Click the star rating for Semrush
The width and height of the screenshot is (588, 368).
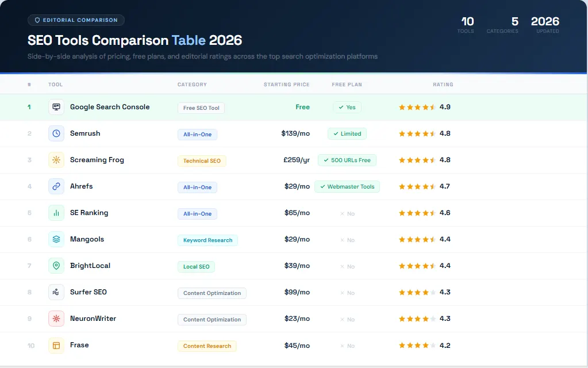(417, 133)
